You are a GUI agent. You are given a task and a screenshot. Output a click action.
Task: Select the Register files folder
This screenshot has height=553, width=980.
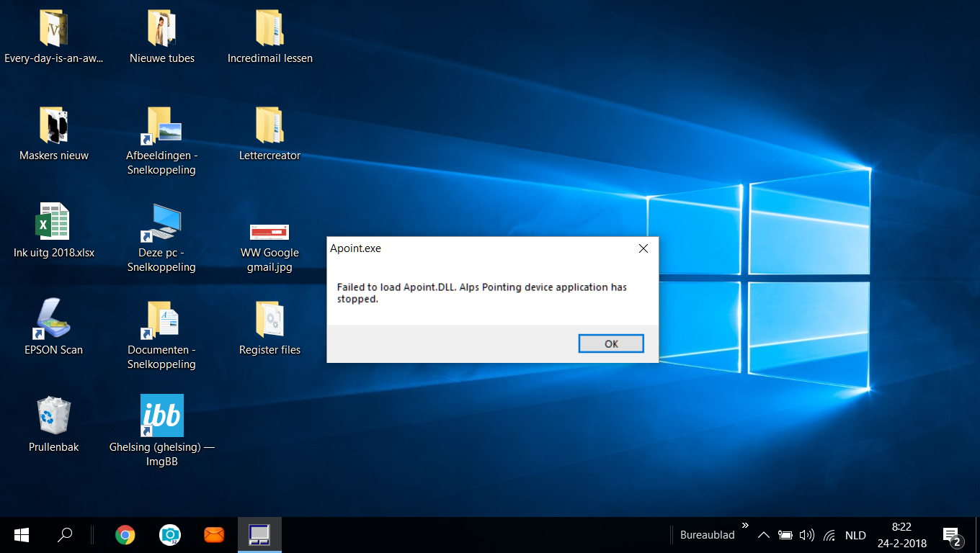click(x=270, y=318)
